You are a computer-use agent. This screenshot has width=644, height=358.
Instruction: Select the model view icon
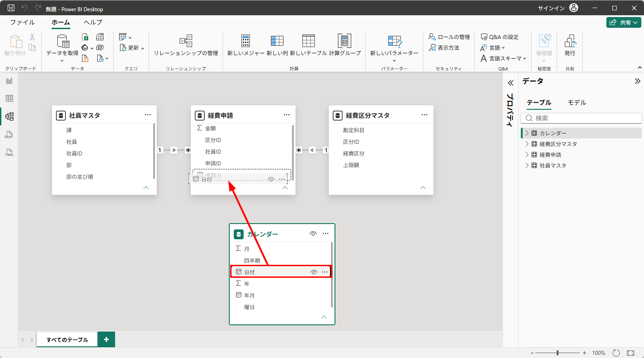(x=9, y=116)
